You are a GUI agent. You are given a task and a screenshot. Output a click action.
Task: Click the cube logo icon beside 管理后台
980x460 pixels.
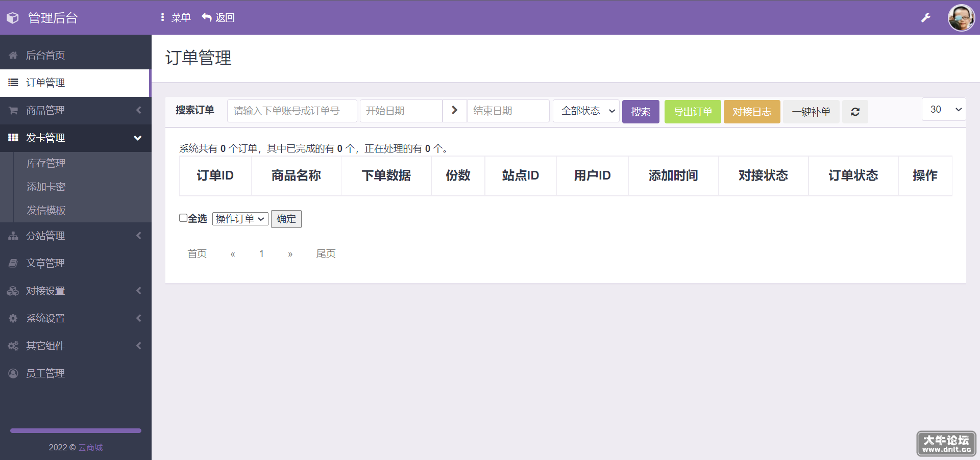click(x=13, y=18)
